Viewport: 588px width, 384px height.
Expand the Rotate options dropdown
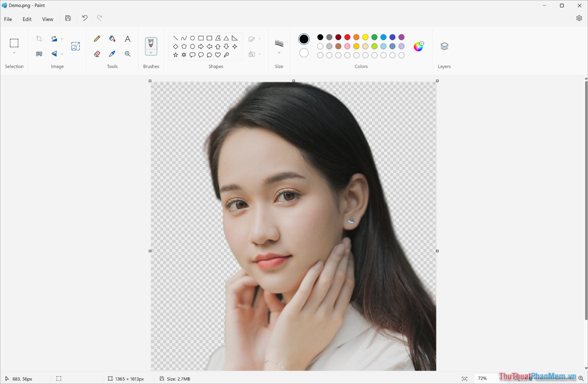coord(62,38)
